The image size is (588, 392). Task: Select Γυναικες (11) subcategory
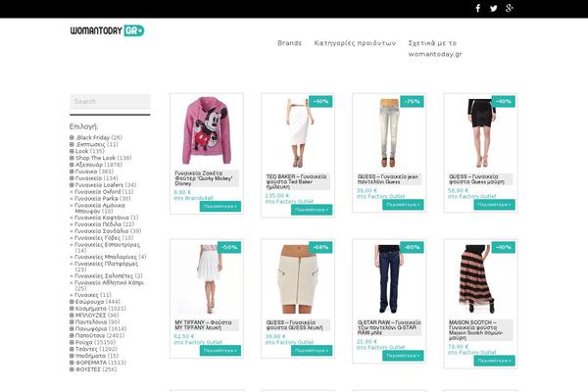point(86,295)
